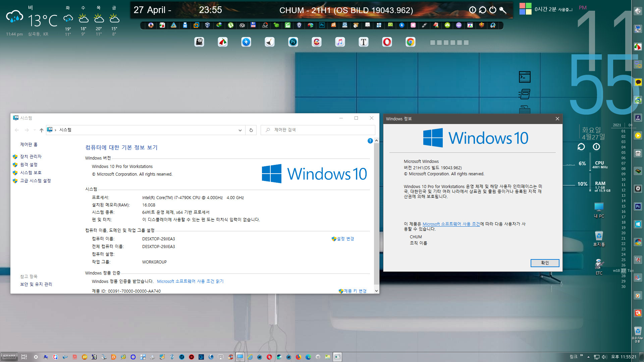Click refresh button in 시스템 address bar
Image resolution: width=644 pixels, height=362 pixels.
251,130
